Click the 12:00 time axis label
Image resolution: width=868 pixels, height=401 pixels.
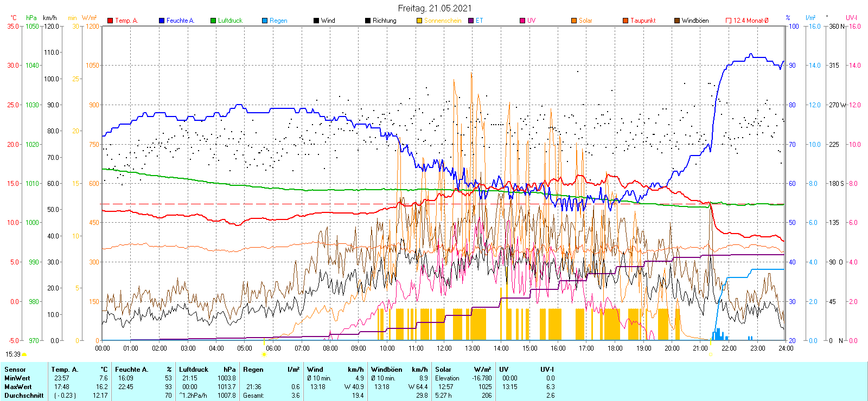point(444,348)
